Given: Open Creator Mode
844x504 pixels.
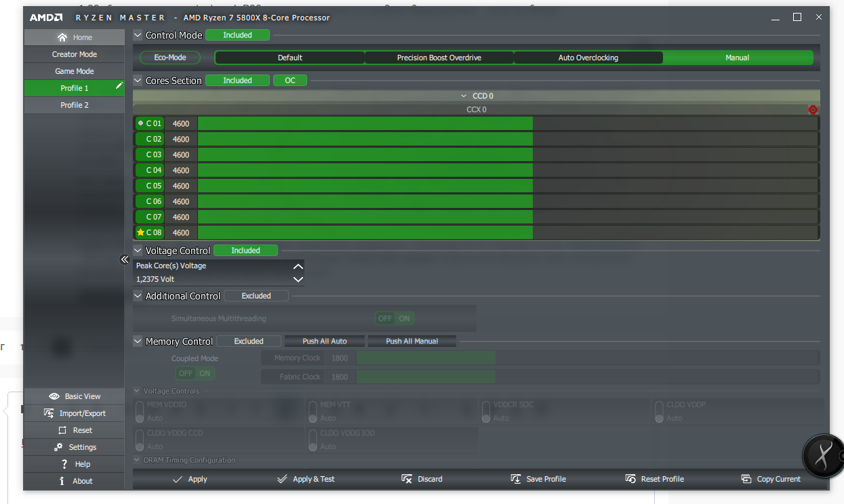Looking at the screenshot, I should (75, 54).
